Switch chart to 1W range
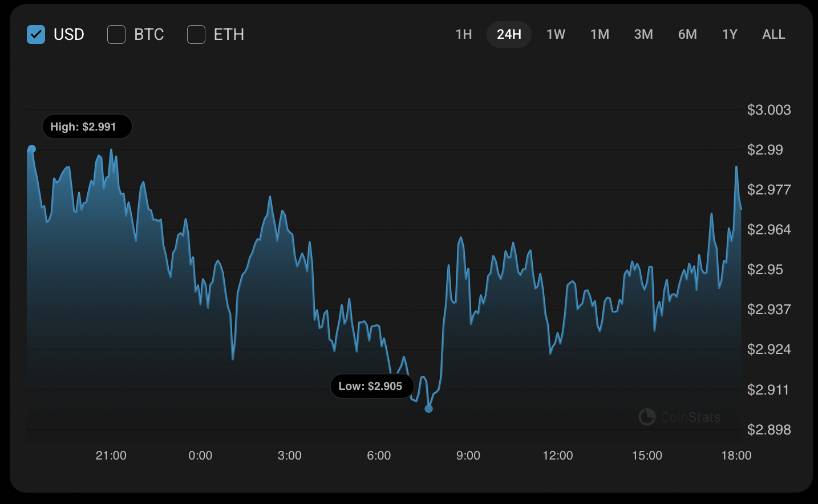The height and width of the screenshot is (504, 818). [x=556, y=35]
